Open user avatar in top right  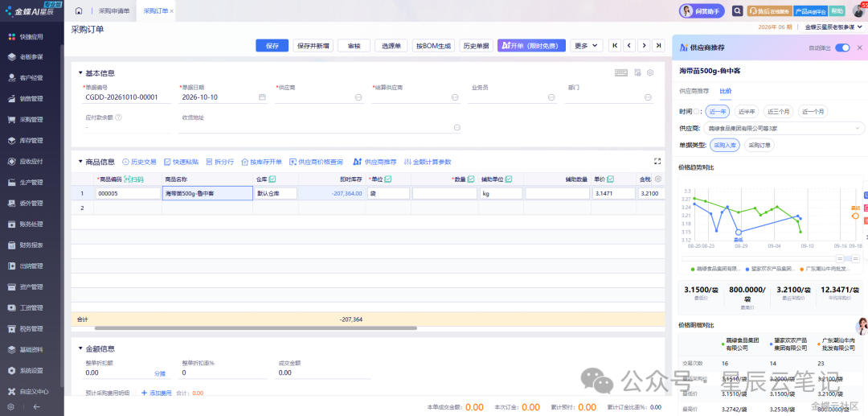(858, 10)
